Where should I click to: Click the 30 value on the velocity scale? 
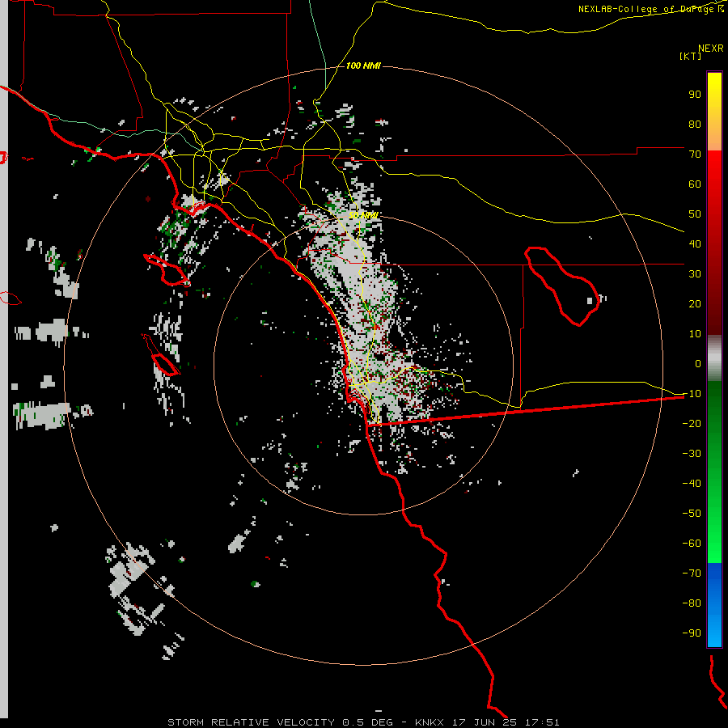coord(695,274)
